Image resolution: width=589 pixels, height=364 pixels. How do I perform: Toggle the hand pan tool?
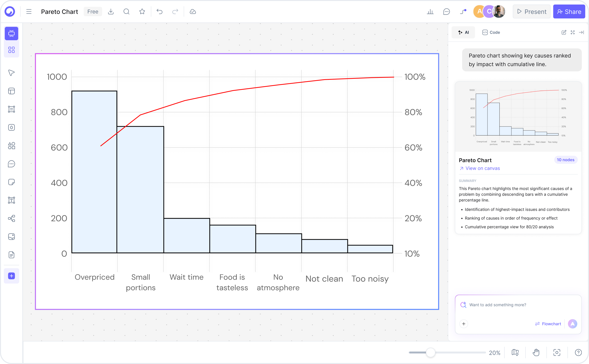click(x=536, y=353)
